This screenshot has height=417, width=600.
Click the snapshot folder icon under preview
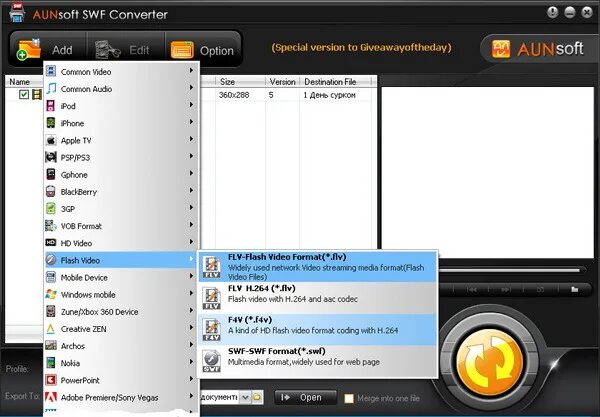[574, 289]
